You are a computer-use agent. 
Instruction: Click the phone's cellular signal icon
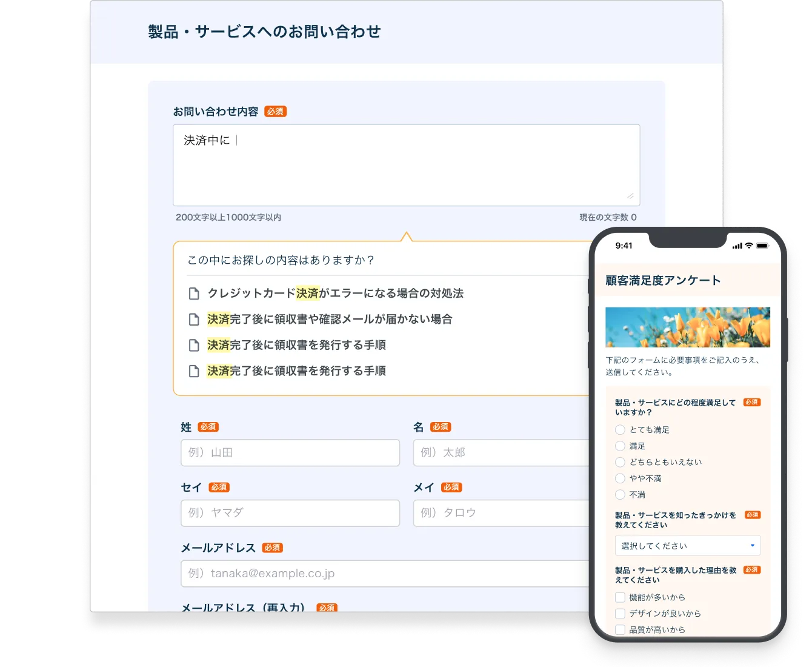737,246
